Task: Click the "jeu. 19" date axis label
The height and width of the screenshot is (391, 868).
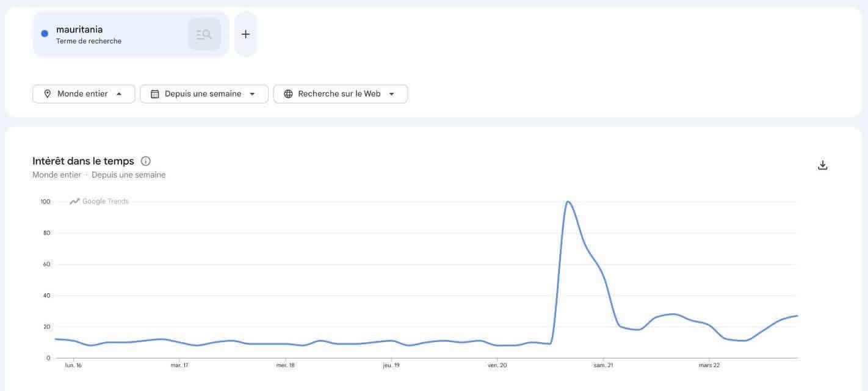Action: [391, 365]
